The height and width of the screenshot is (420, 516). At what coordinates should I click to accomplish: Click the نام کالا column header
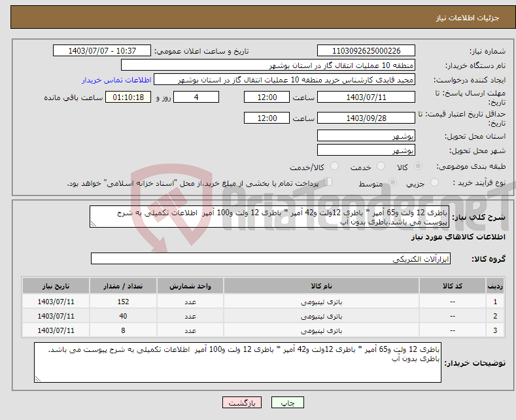click(321, 286)
